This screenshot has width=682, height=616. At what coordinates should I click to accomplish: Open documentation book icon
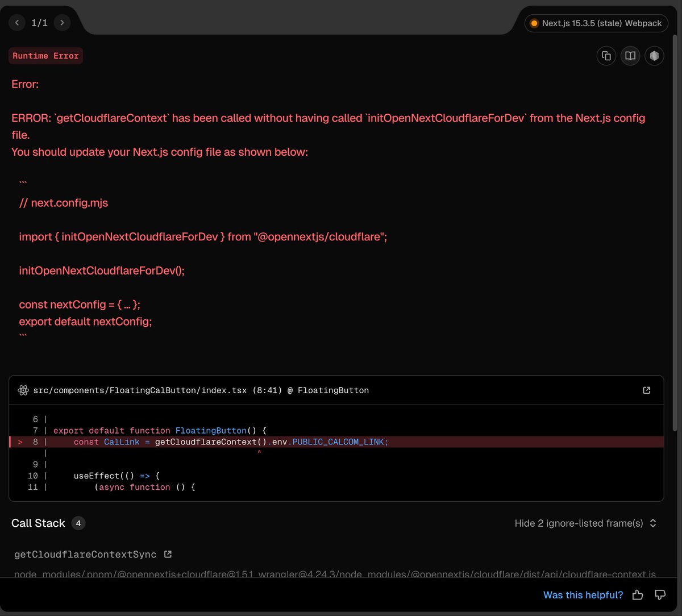(x=630, y=56)
